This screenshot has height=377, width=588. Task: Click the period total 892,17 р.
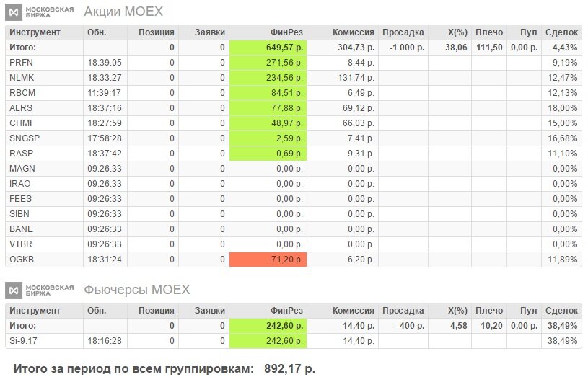pyautogui.click(x=289, y=369)
